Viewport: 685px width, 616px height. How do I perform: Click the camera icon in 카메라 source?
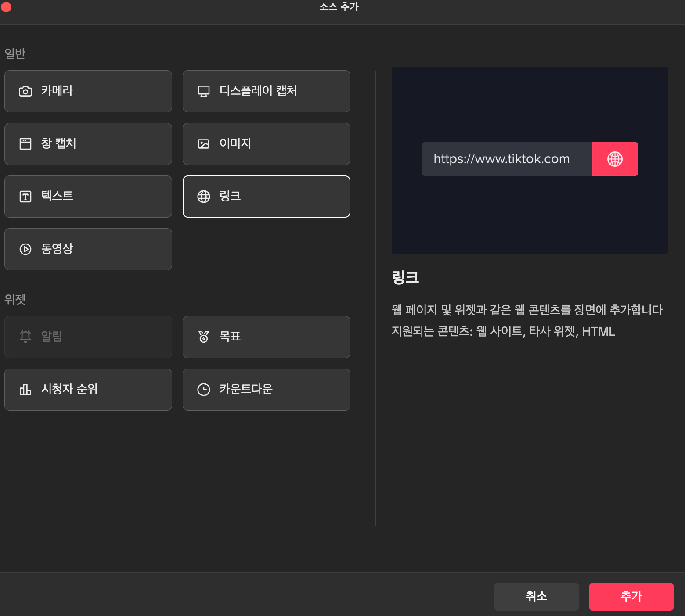pyautogui.click(x=25, y=91)
